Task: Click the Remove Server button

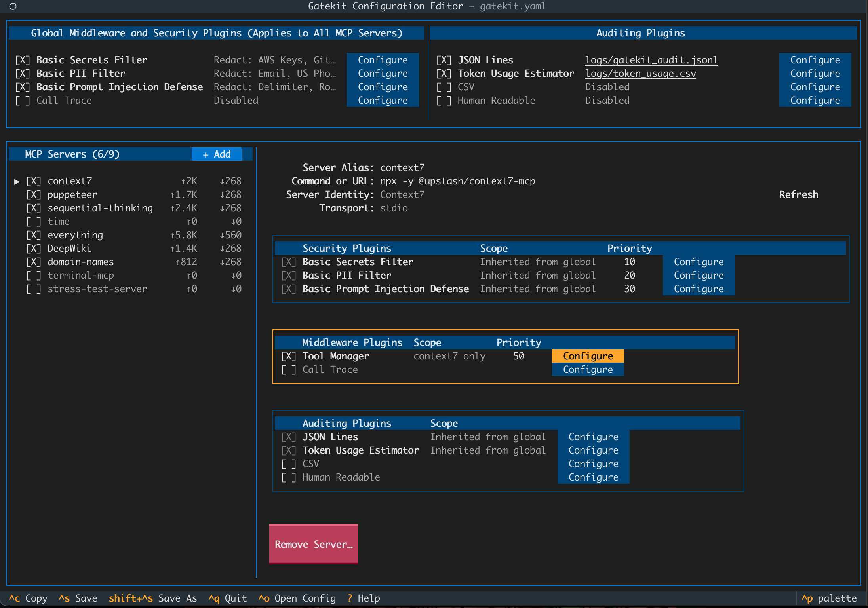Action: point(313,544)
